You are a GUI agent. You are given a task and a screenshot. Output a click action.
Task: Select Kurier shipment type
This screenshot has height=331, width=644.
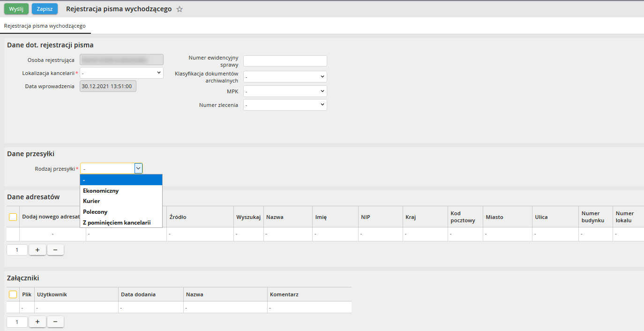pyautogui.click(x=121, y=201)
